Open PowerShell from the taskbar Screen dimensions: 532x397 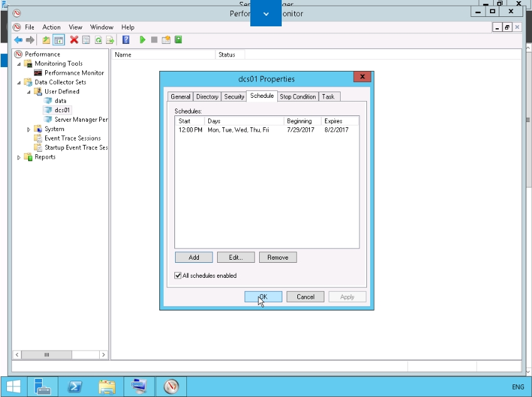(75, 386)
